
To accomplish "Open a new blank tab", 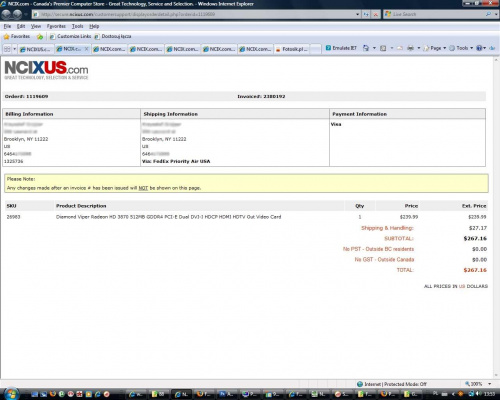I will [x=316, y=49].
